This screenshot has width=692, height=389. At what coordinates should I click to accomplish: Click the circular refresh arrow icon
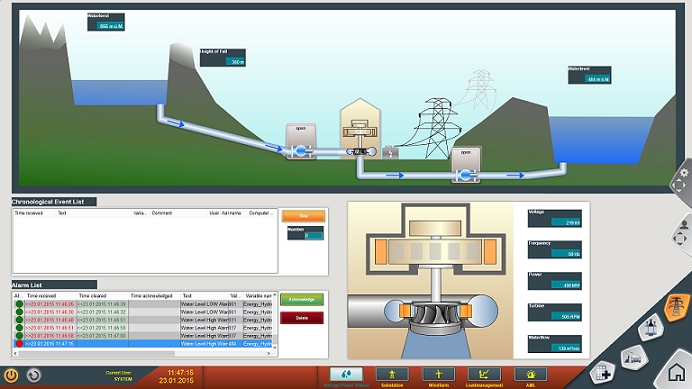pyautogui.click(x=34, y=375)
